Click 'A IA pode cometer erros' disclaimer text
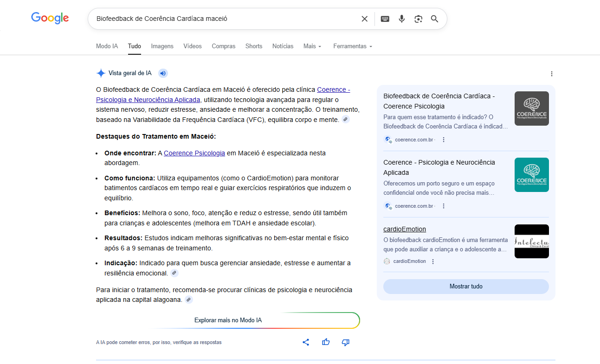This screenshot has width=600, height=364. [x=159, y=343]
